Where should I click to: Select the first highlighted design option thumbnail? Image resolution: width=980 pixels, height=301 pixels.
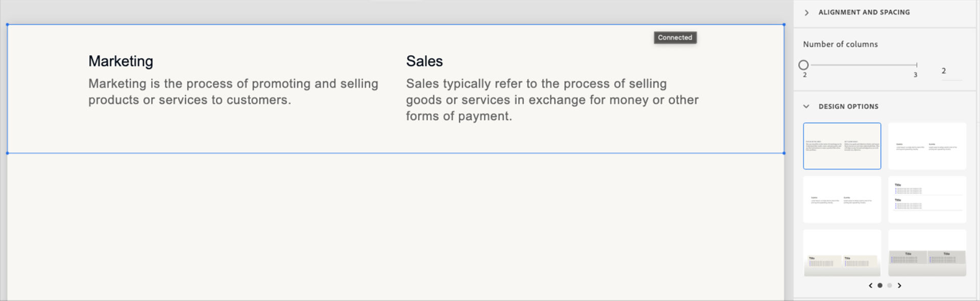pyautogui.click(x=842, y=146)
